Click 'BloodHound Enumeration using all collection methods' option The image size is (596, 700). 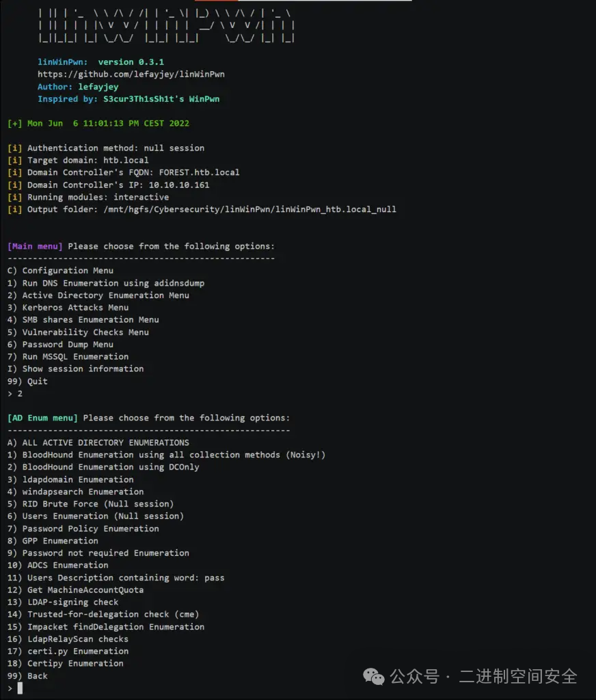(167, 455)
